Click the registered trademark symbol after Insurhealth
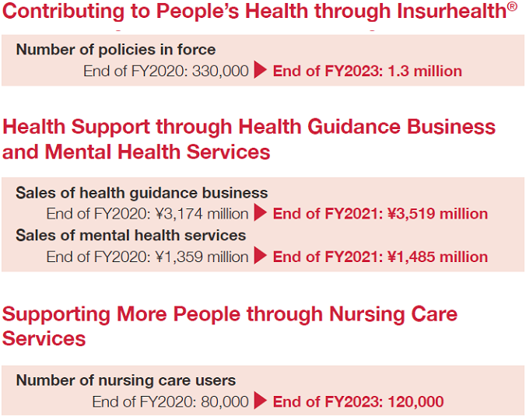 [512, 7]
